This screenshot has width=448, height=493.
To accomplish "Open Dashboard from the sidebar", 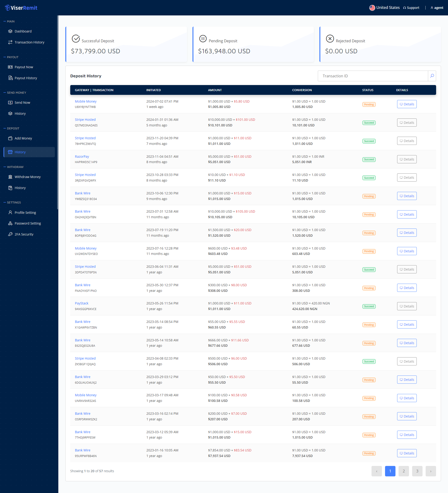I will [x=23, y=31].
